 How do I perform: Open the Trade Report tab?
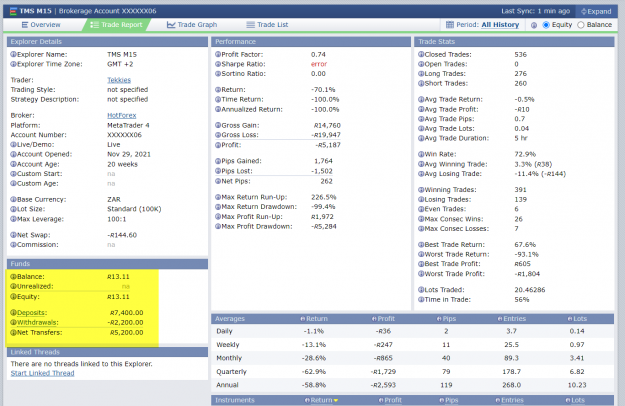tap(116, 25)
